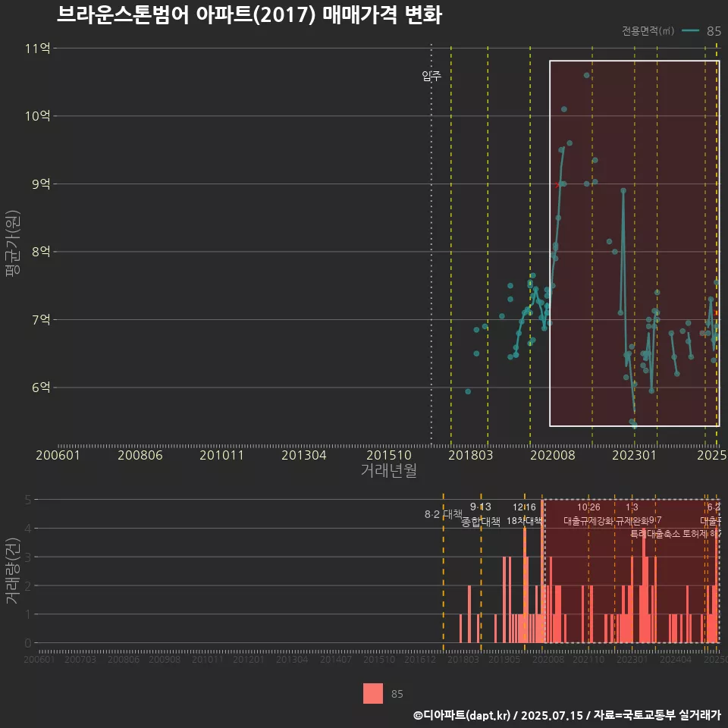
Task: Click the teal line legend swatch for 85
Action: pos(690,30)
